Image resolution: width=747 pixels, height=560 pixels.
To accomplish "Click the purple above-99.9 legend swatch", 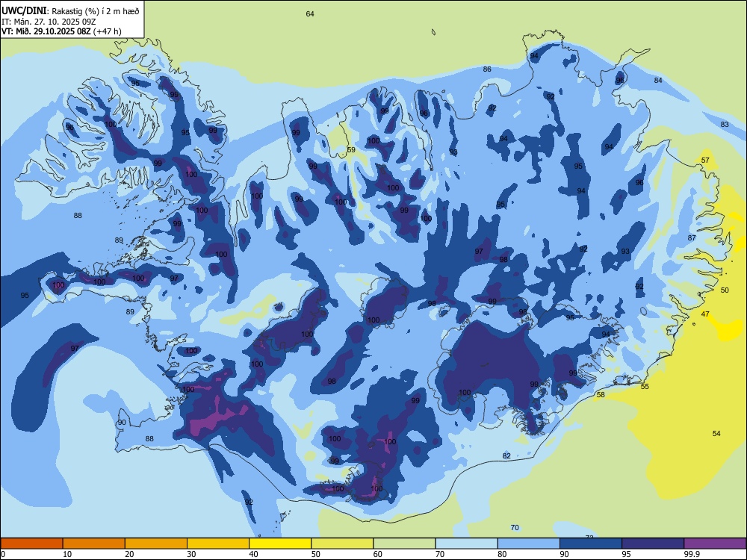I will (x=715, y=544).
